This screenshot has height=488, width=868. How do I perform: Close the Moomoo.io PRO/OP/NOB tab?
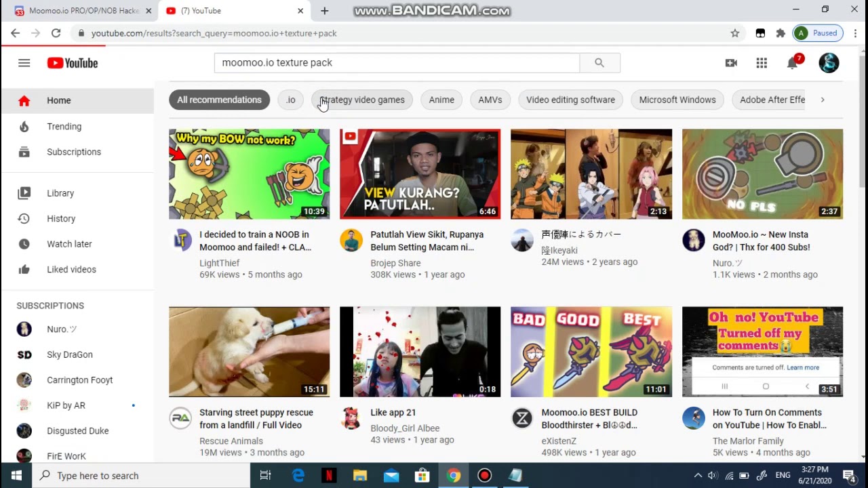click(149, 11)
